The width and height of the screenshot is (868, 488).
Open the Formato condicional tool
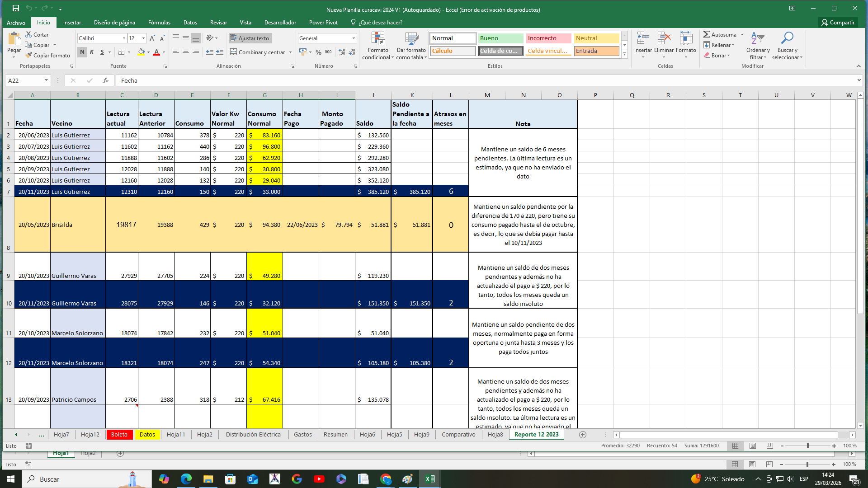(377, 45)
